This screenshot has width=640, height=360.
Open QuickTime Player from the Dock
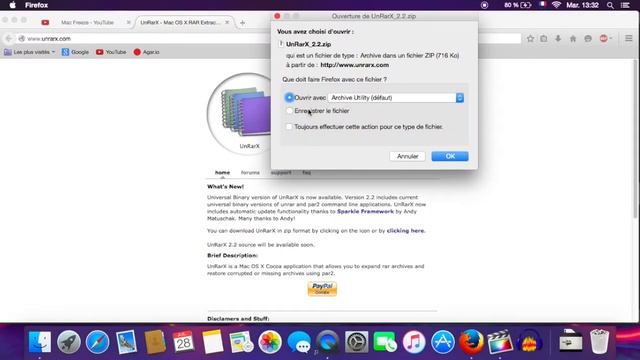pos(327,342)
